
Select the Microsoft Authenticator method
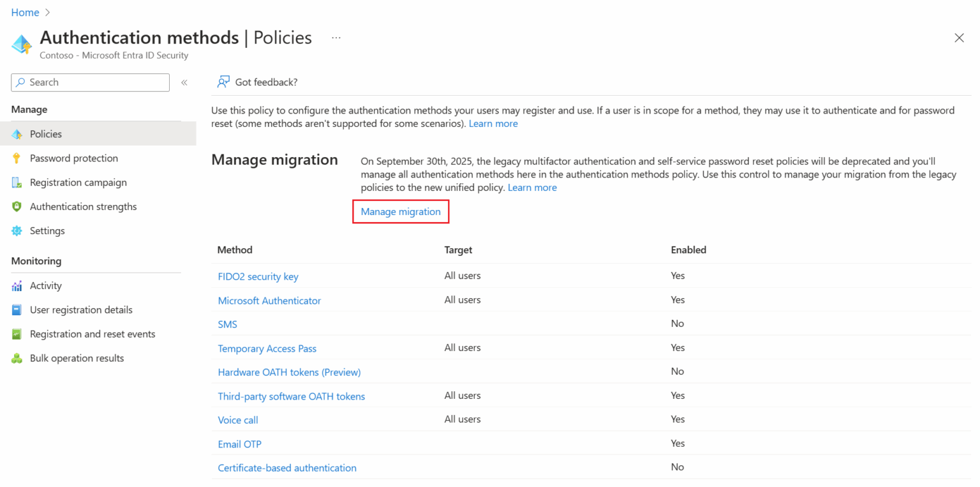[x=269, y=300]
